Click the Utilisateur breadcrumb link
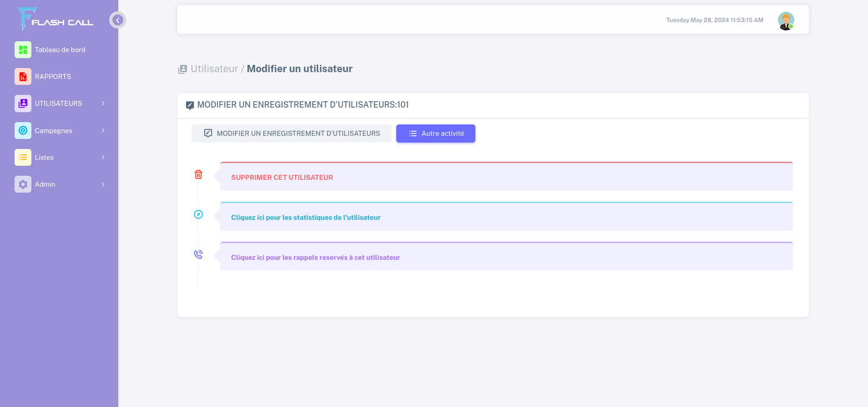The height and width of the screenshot is (407, 868). tap(214, 69)
